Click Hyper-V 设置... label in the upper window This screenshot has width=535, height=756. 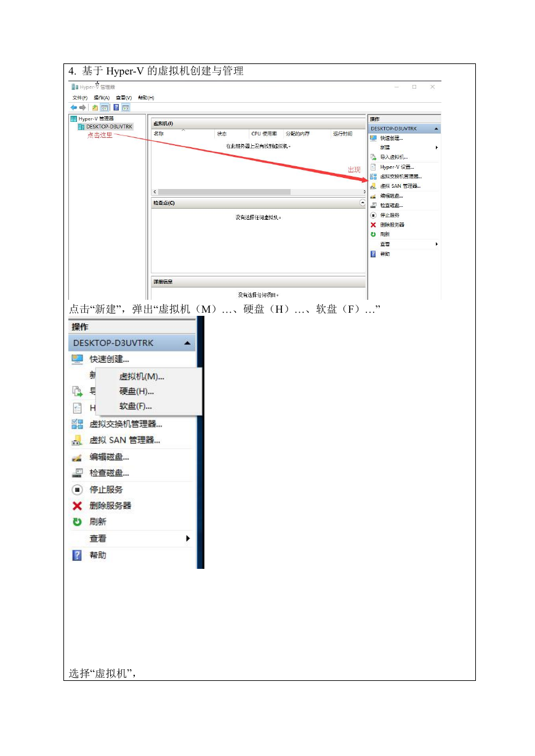tap(397, 167)
